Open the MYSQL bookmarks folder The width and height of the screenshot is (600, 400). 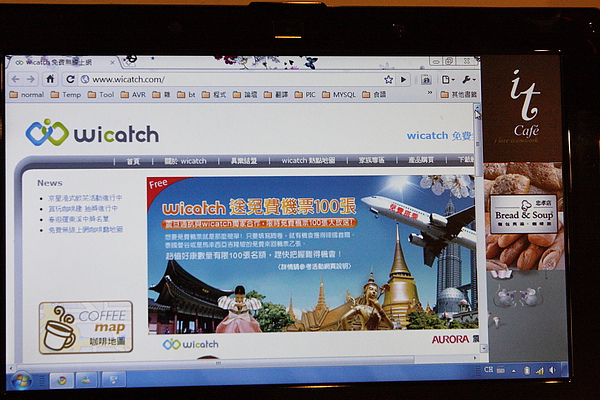(x=339, y=94)
